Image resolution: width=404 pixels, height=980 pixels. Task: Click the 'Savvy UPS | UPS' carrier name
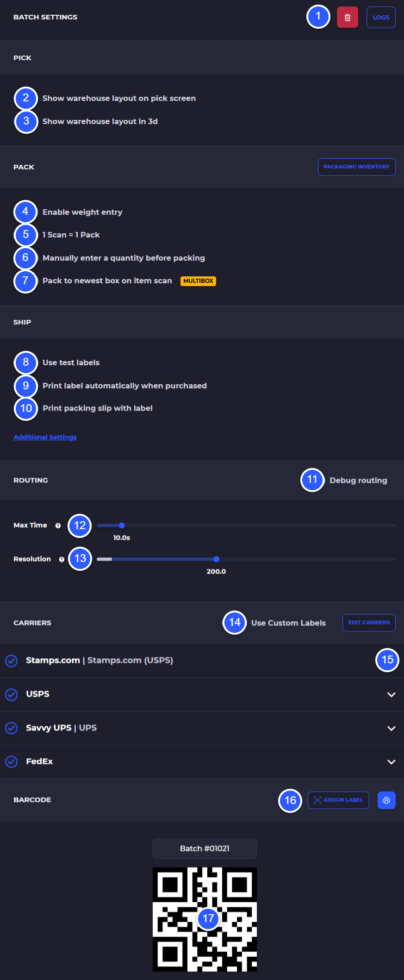pos(61,728)
